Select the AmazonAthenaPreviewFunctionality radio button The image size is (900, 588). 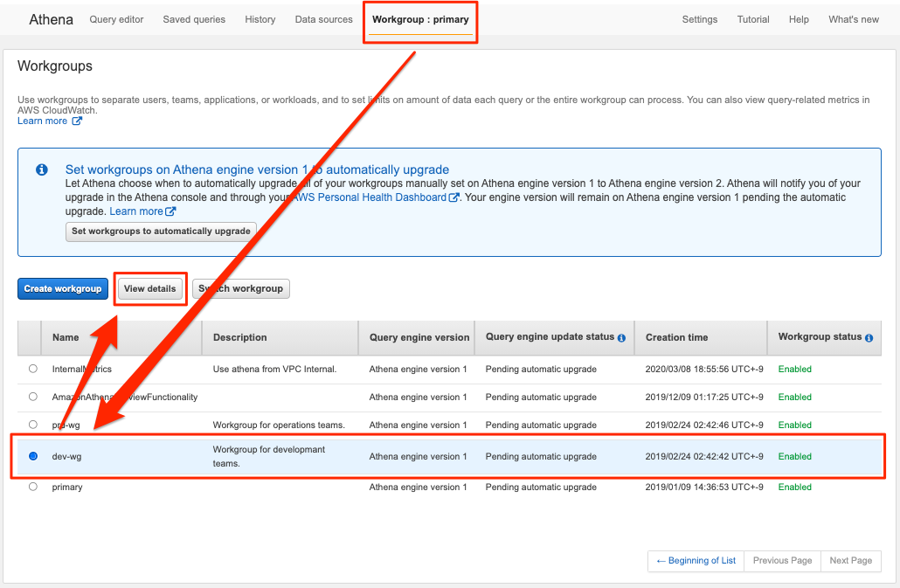click(33, 397)
